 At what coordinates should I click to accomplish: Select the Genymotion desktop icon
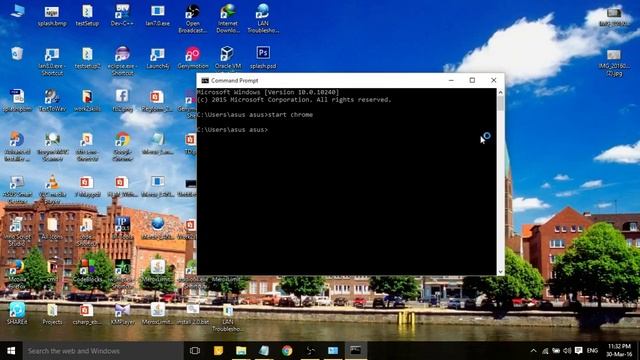tap(193, 58)
